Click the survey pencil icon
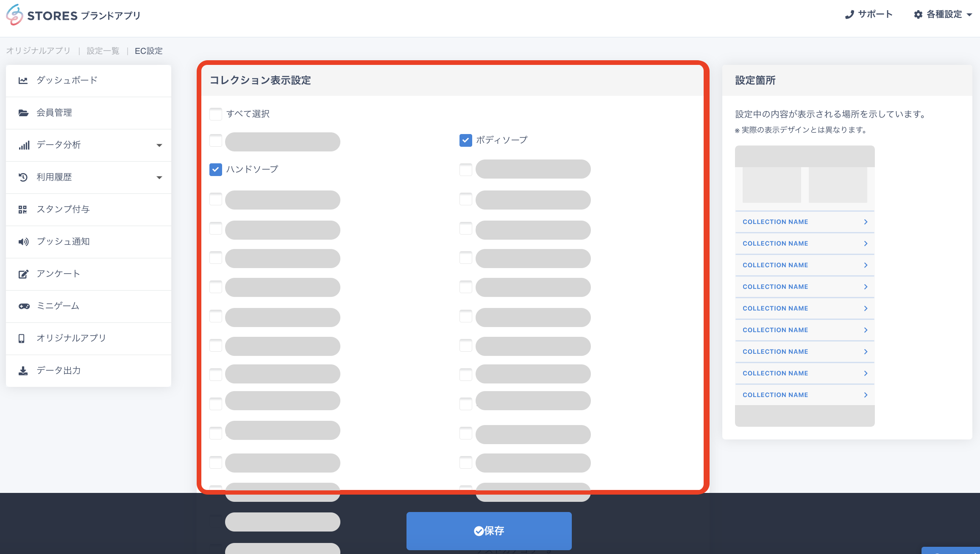The width and height of the screenshot is (980, 554). pos(23,274)
